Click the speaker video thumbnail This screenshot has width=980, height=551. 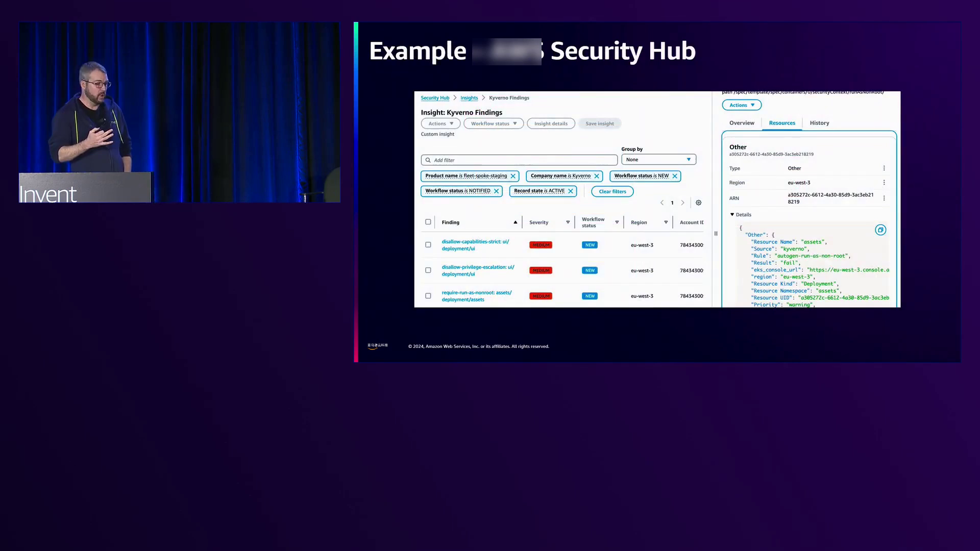coord(179,112)
